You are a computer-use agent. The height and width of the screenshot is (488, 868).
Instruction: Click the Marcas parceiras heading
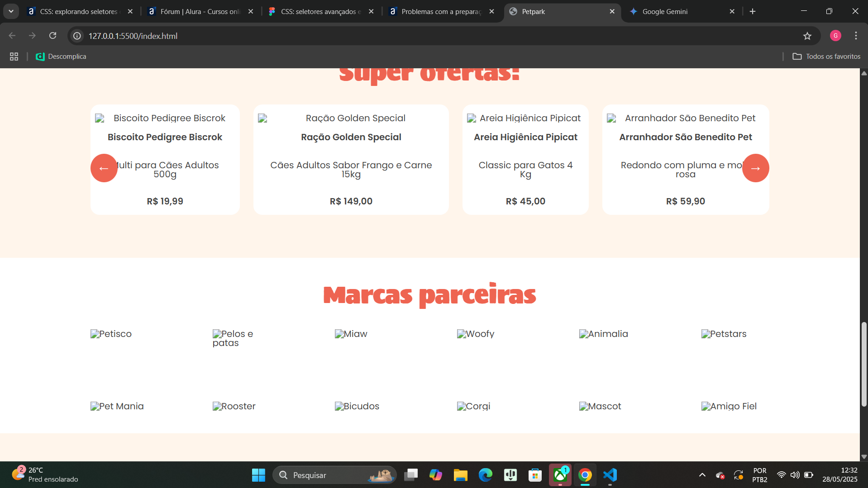(429, 295)
